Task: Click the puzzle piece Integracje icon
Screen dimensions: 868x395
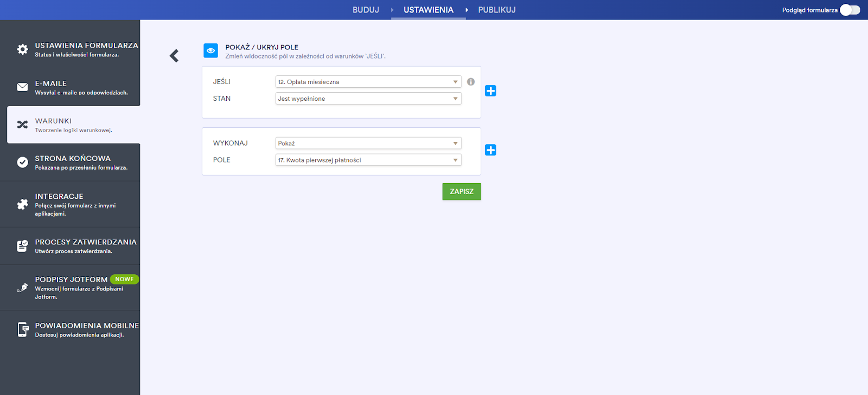Action: pos(22,204)
